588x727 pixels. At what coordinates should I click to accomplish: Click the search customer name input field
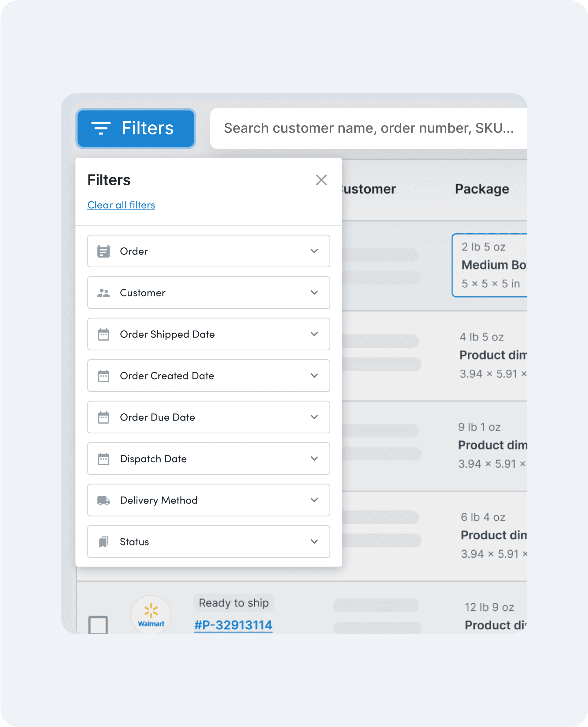[x=369, y=128]
